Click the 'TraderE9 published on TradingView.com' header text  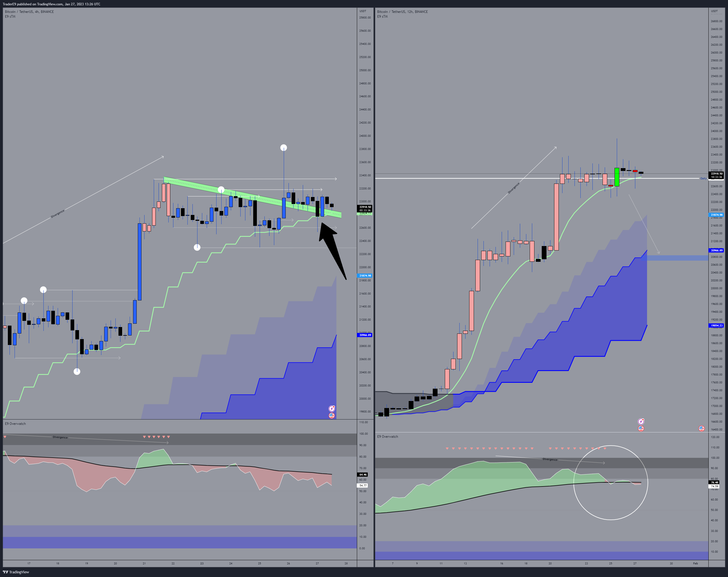[x=33, y=4]
